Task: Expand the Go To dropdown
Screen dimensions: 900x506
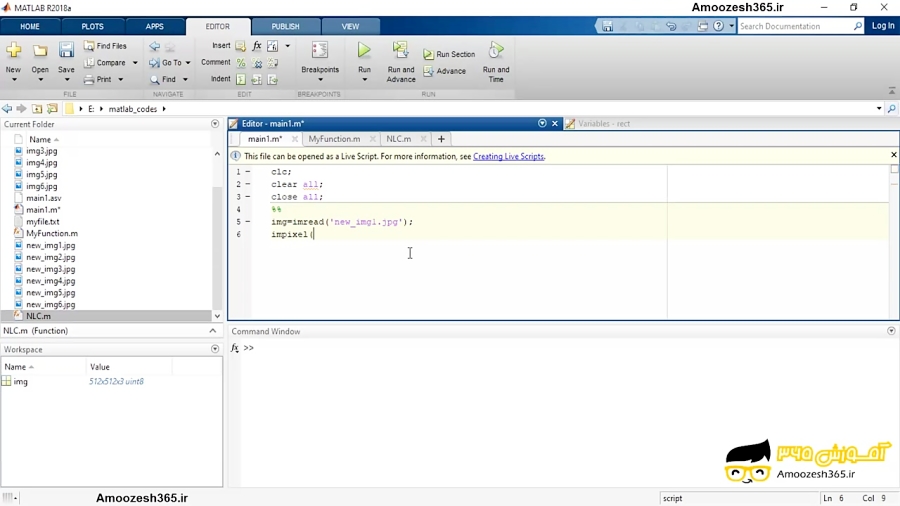Action: click(188, 63)
